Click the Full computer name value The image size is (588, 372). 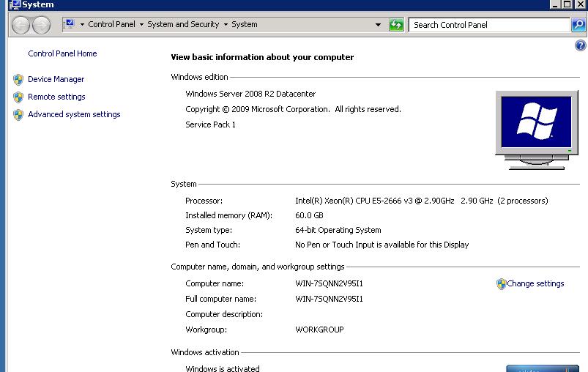pyautogui.click(x=329, y=299)
